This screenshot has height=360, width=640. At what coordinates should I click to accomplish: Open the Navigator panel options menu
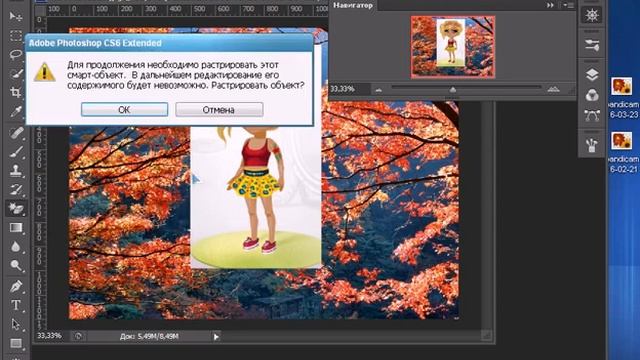click(x=569, y=5)
